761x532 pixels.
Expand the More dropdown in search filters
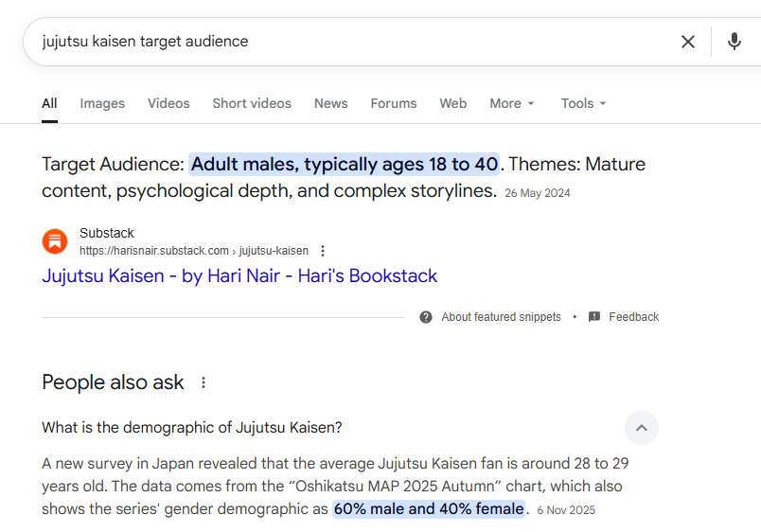(x=512, y=103)
